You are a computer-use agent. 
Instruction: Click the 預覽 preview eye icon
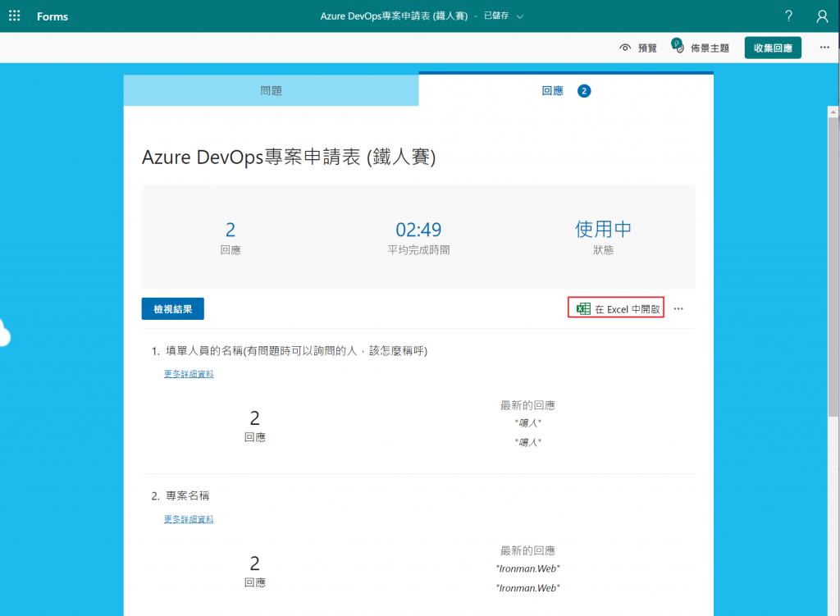pyautogui.click(x=624, y=48)
